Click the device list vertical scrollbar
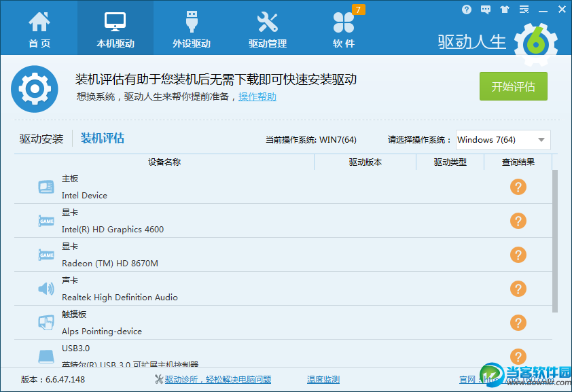Viewport: 572px width, 392px height. tap(555, 241)
